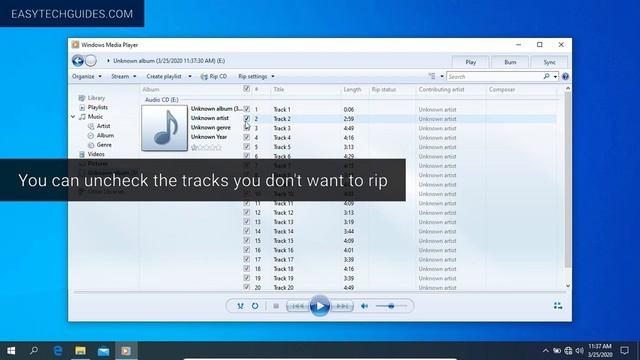Viewport: 640px width, 360px height.
Task: Sort by the Title column header
Action: click(x=279, y=89)
